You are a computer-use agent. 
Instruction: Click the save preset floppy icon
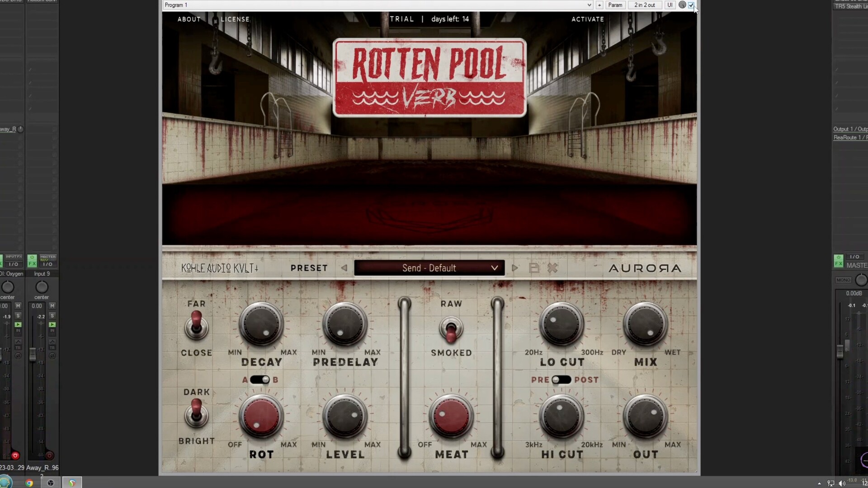(534, 268)
